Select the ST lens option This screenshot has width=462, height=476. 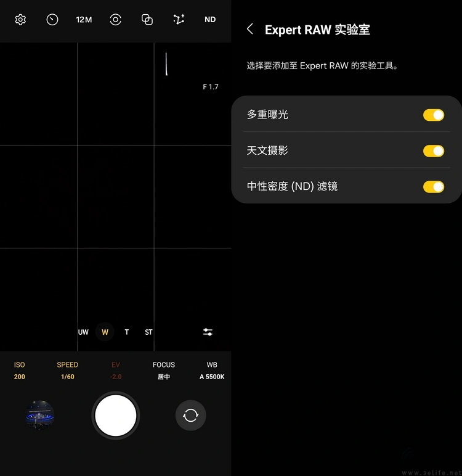[x=148, y=332]
